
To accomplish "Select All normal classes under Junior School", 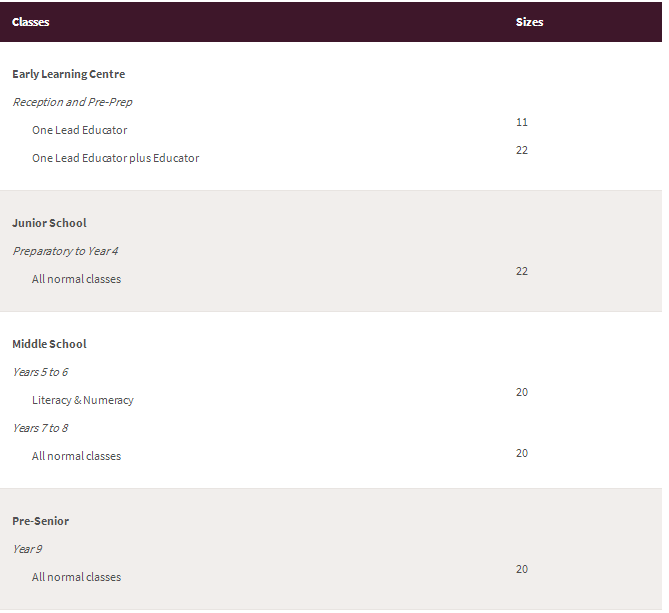I will (76, 279).
